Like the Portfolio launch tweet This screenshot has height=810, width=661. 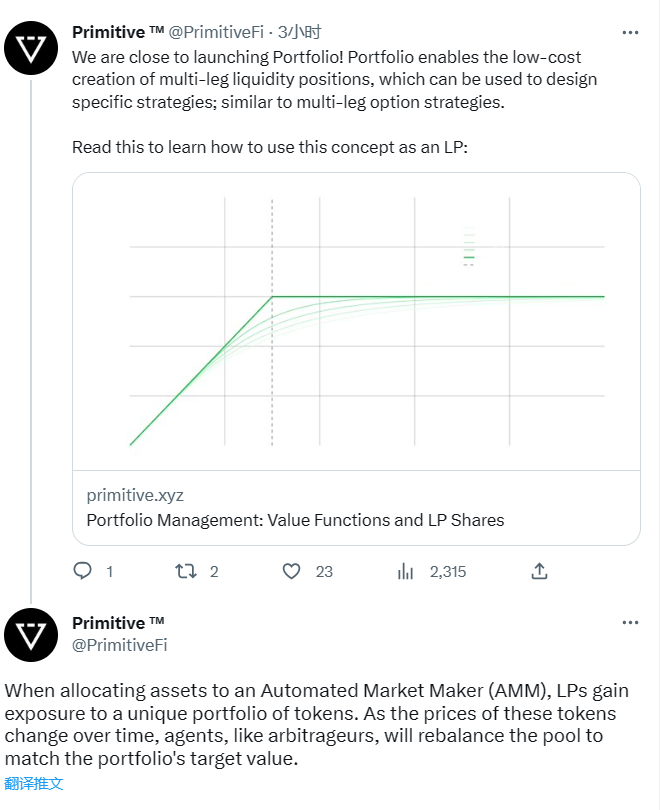coord(291,571)
